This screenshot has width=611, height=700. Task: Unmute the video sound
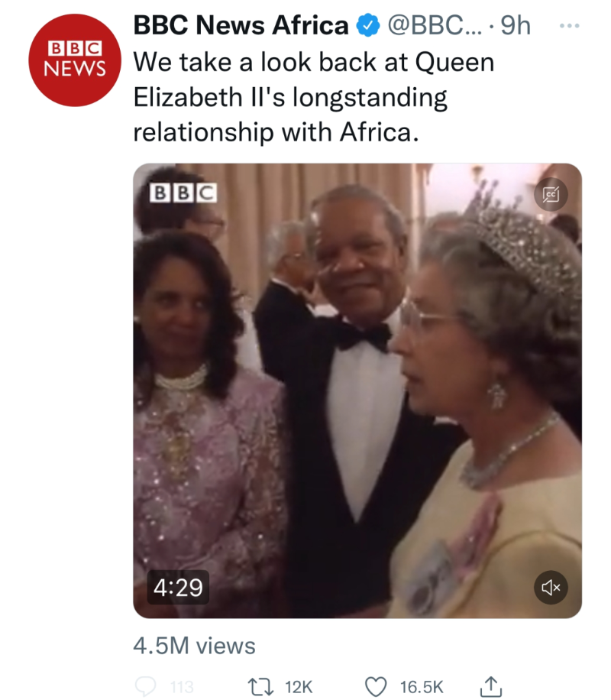pyautogui.click(x=551, y=587)
